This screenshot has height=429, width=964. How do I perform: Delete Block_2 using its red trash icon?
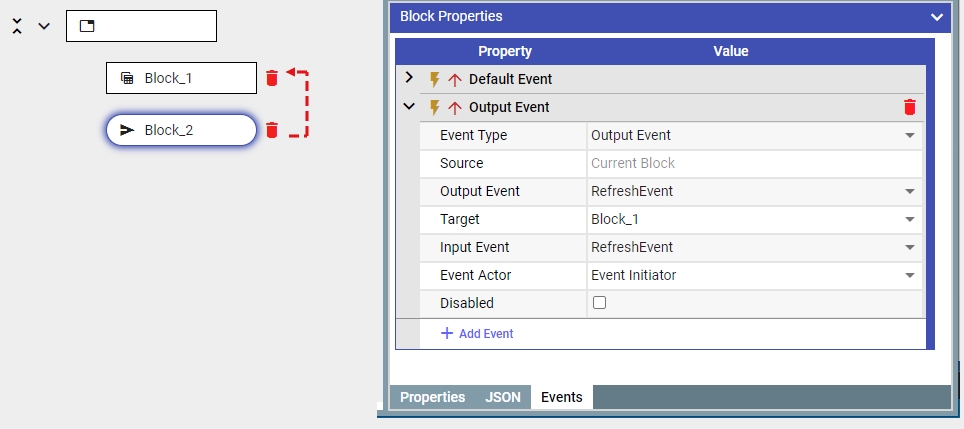click(x=271, y=130)
